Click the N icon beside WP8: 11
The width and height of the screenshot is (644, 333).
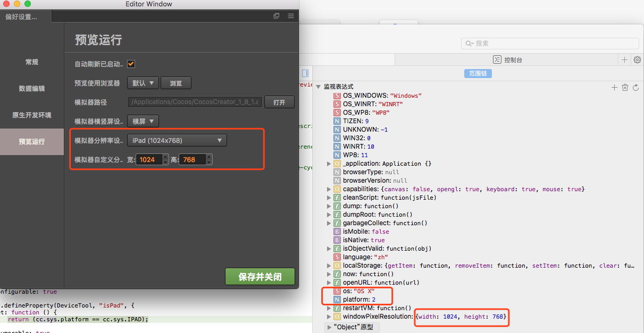pyautogui.click(x=337, y=155)
